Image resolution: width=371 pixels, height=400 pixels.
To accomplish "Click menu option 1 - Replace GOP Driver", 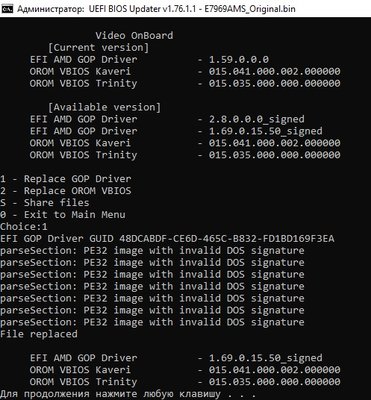I will (x=66, y=179).
